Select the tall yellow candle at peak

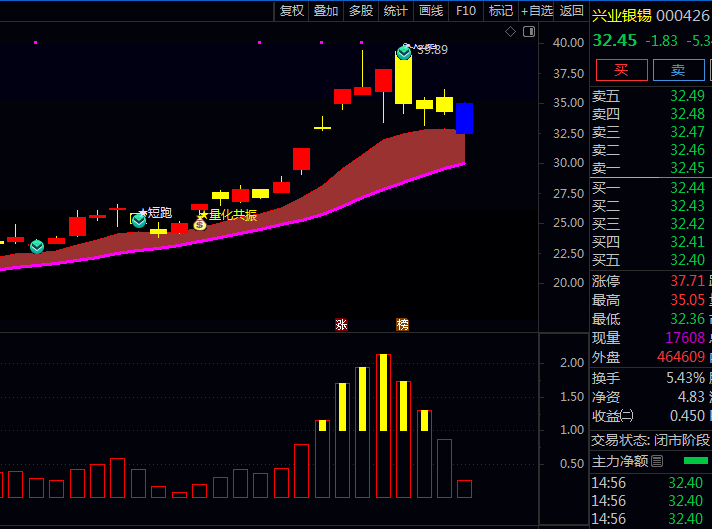pos(403,78)
